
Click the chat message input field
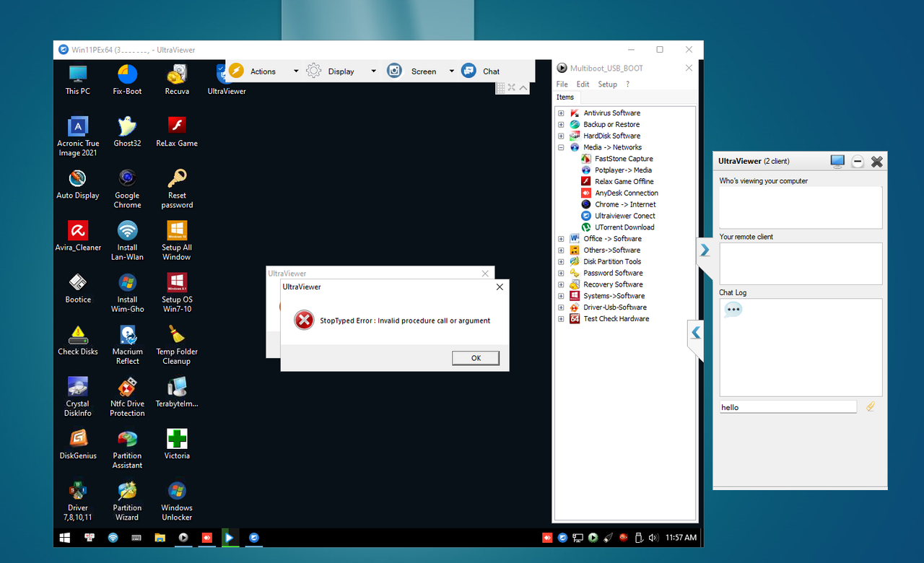(788, 407)
